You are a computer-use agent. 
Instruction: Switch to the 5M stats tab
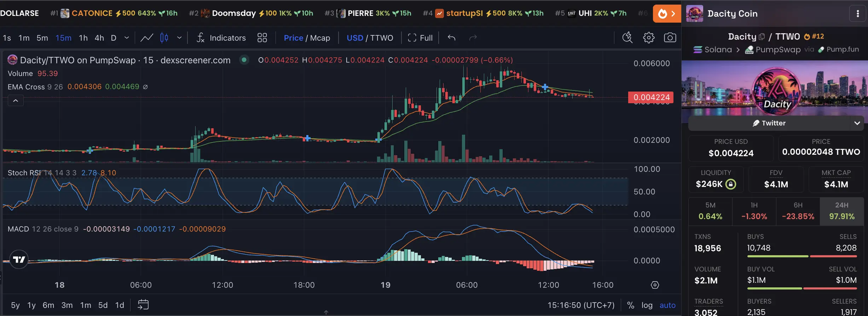pos(710,211)
